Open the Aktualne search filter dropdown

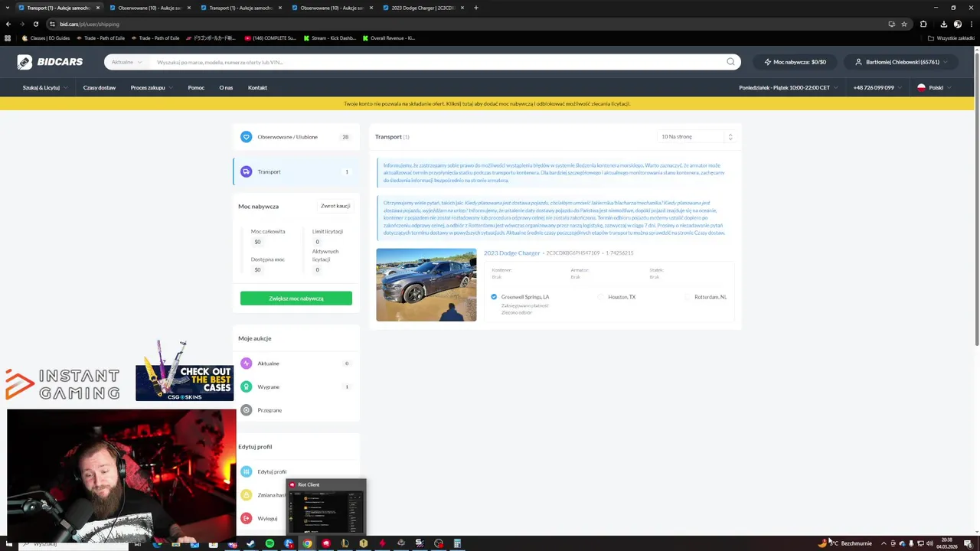[126, 62]
